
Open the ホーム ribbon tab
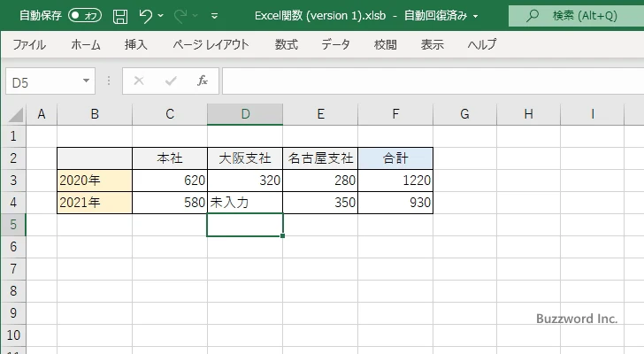pyautogui.click(x=86, y=44)
